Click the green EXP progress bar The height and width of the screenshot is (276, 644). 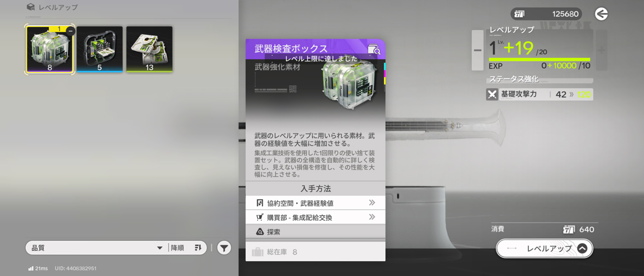(539, 59)
